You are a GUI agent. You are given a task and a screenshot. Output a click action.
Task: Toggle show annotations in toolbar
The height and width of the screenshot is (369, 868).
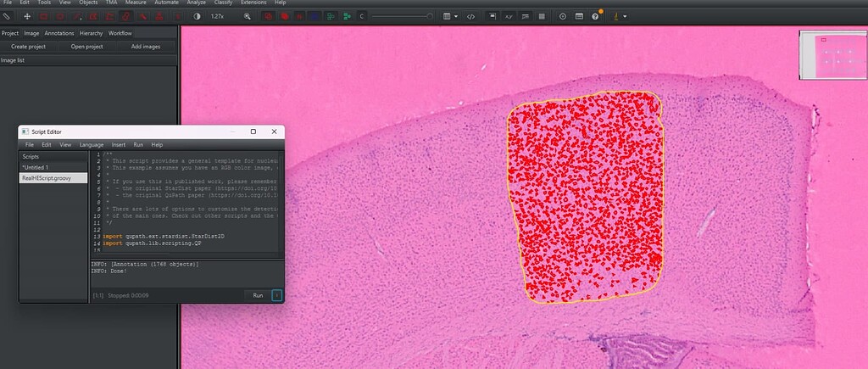tap(267, 17)
